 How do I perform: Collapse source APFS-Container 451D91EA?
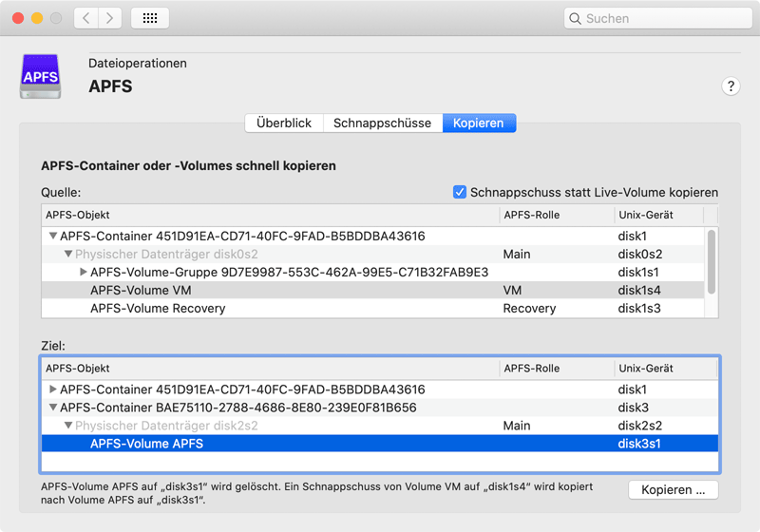[53, 236]
